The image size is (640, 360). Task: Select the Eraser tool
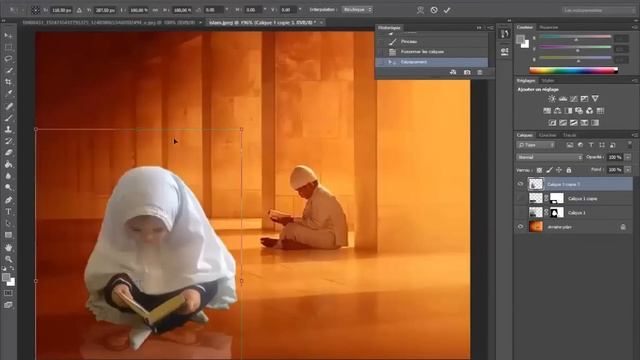pyautogui.click(x=8, y=153)
